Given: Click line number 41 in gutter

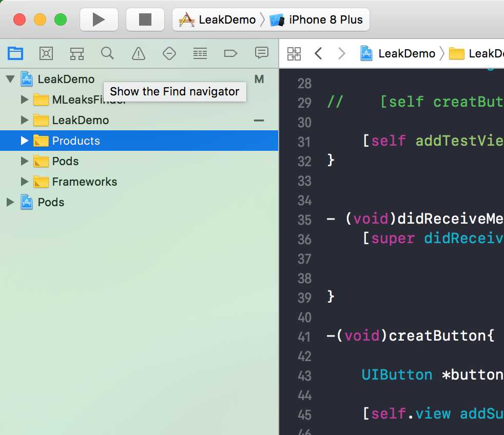Looking at the screenshot, I should point(304,337).
